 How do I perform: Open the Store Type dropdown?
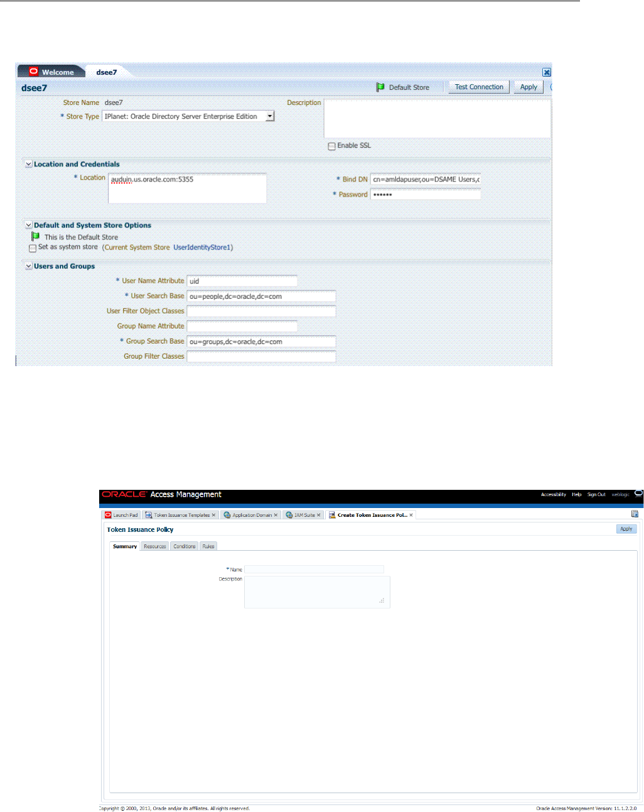[x=270, y=116]
